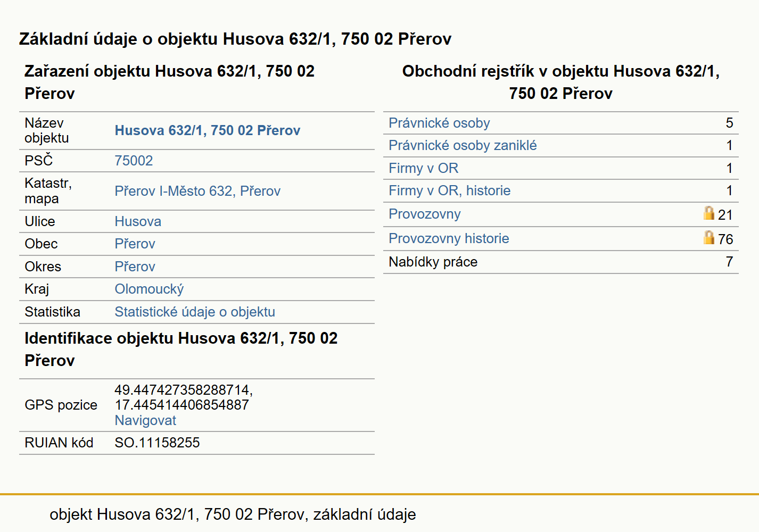The image size is (759, 532).
Task: Open the Firmy v OR link
Action: click(424, 168)
